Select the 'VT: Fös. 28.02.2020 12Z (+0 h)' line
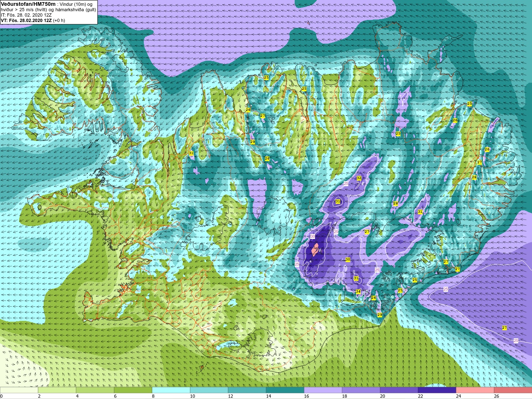 click(33, 20)
